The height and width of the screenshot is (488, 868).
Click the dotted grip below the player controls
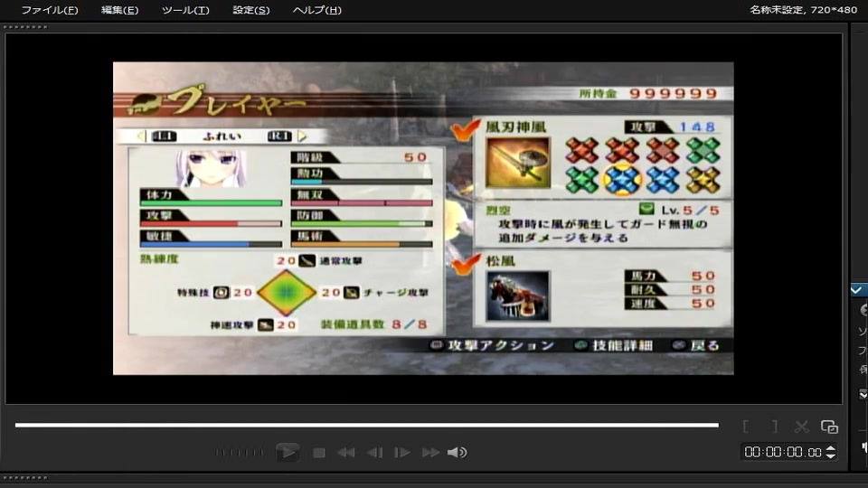click(x=25, y=477)
